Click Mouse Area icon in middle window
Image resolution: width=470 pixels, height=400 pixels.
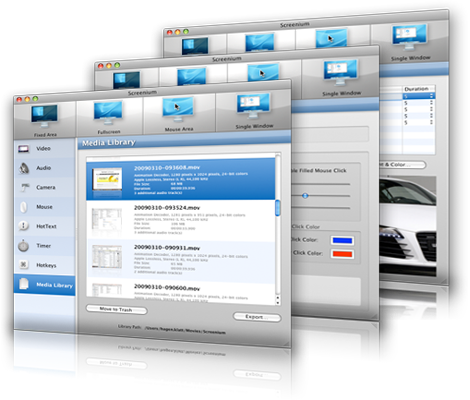coord(263,72)
